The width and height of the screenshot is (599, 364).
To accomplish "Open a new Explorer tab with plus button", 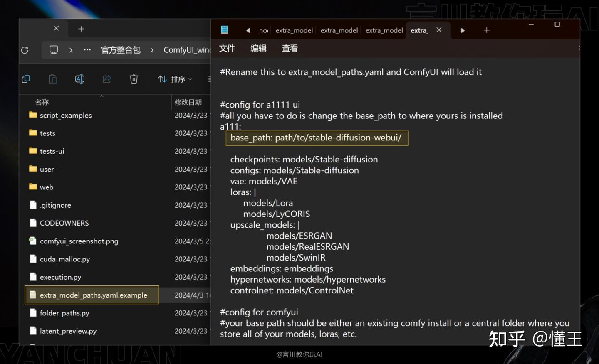I will point(81,29).
